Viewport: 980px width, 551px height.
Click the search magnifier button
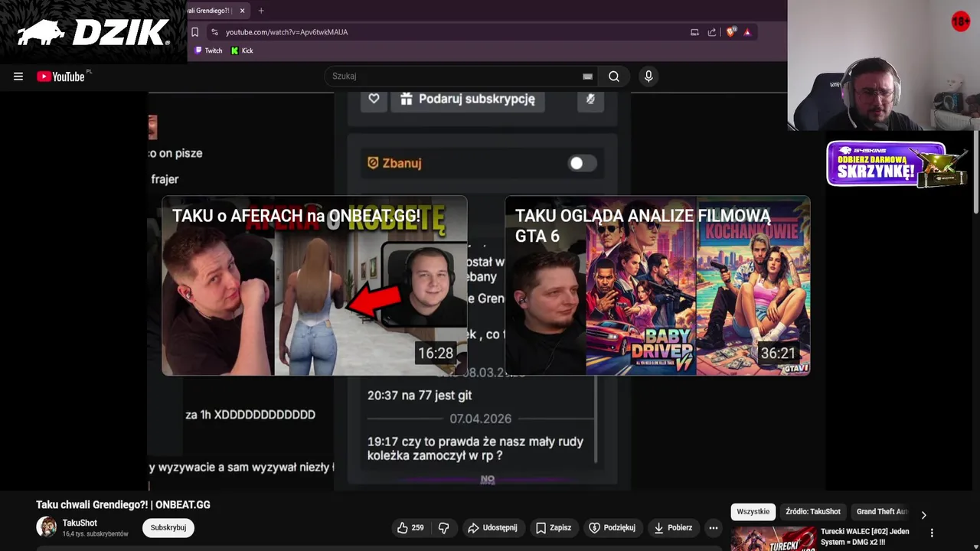click(614, 77)
